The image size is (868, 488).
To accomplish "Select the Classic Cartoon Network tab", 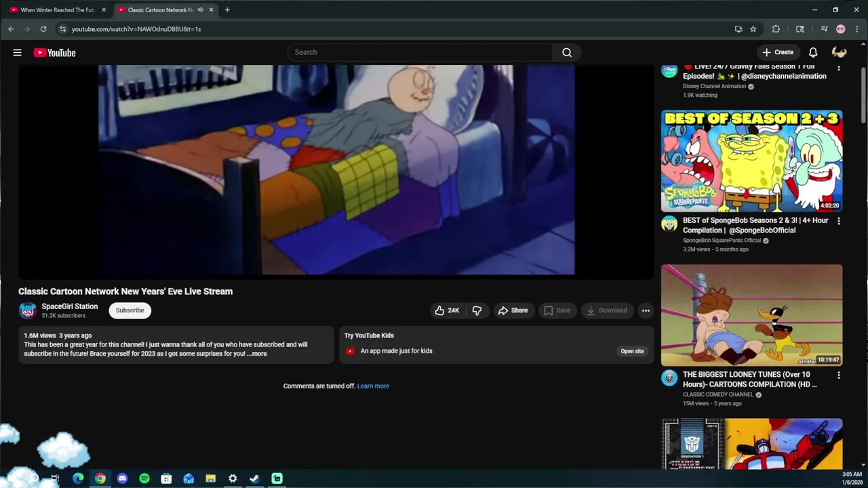I will pos(160,10).
